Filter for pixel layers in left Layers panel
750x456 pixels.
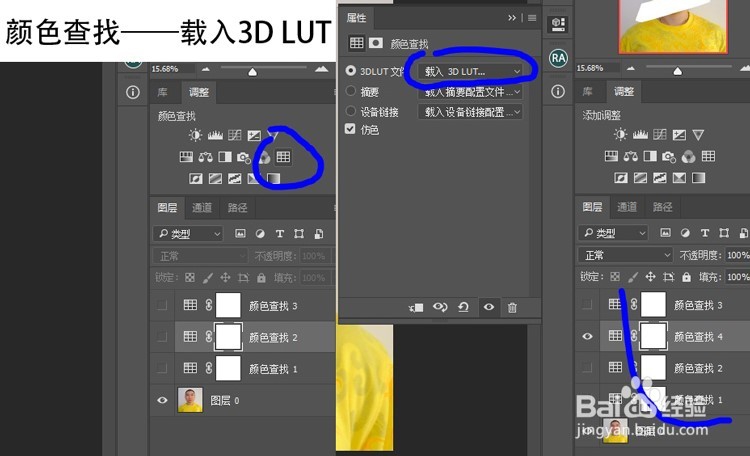point(240,234)
